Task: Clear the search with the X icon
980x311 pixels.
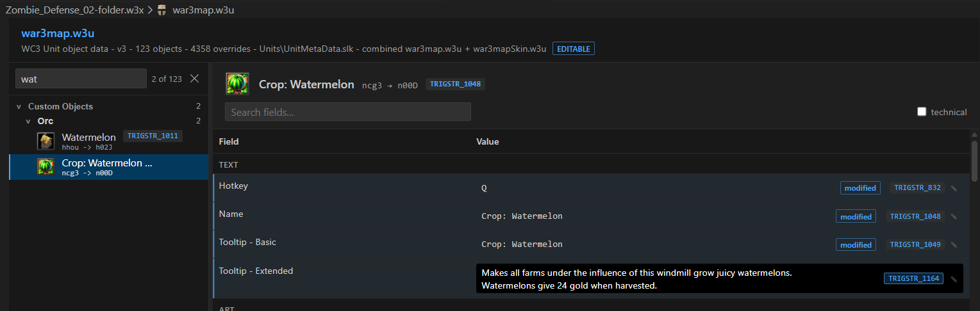Action: click(x=195, y=79)
